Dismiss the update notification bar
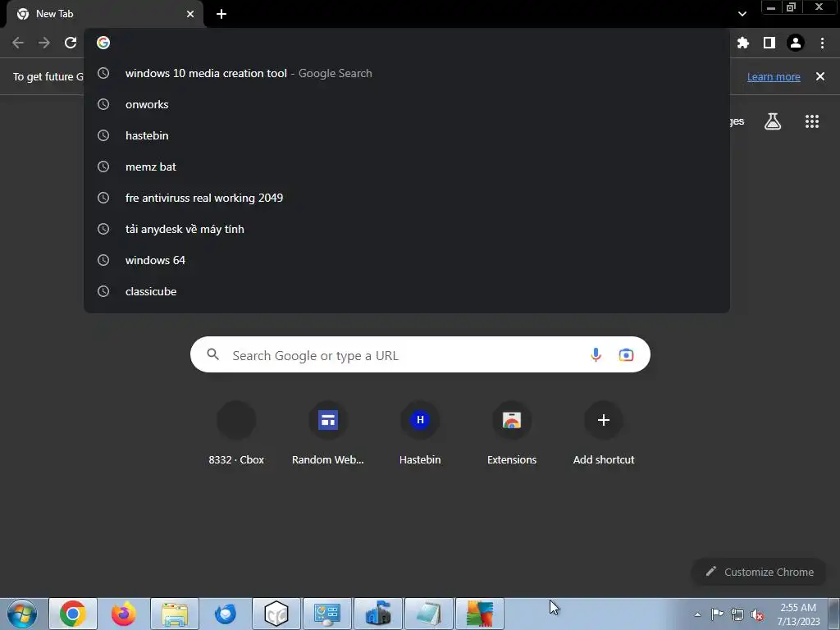This screenshot has height=630, width=840. [820, 76]
